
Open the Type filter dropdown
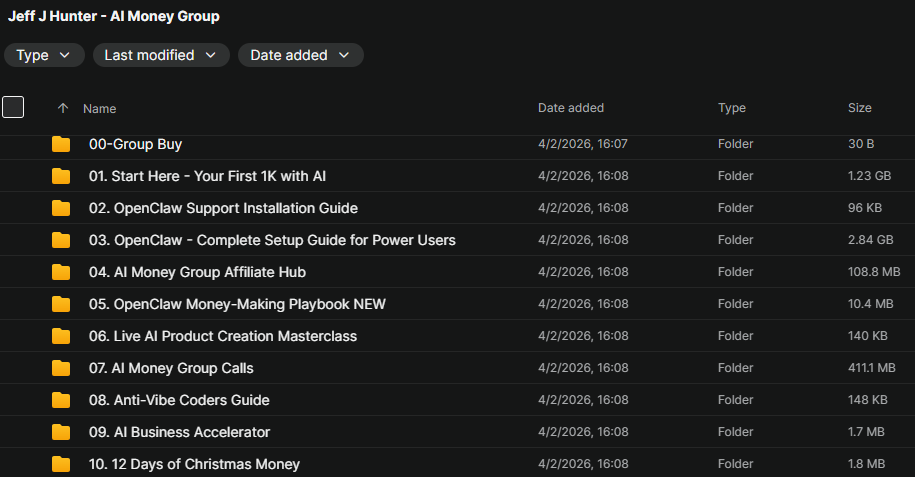click(44, 55)
